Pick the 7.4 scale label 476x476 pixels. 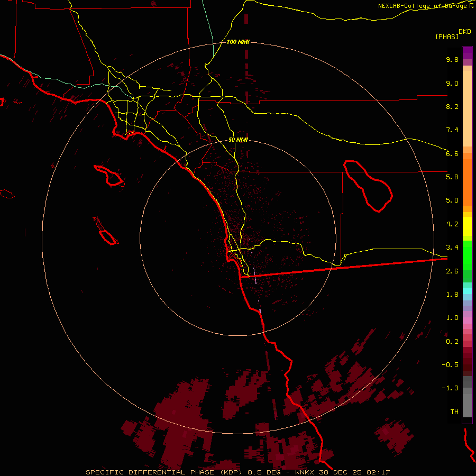pos(452,130)
